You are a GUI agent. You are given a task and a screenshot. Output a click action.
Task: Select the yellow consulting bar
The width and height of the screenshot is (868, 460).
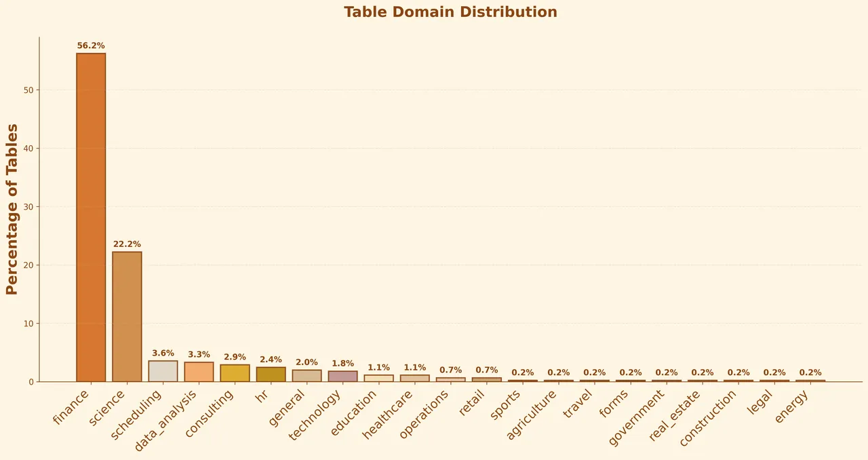(x=235, y=373)
